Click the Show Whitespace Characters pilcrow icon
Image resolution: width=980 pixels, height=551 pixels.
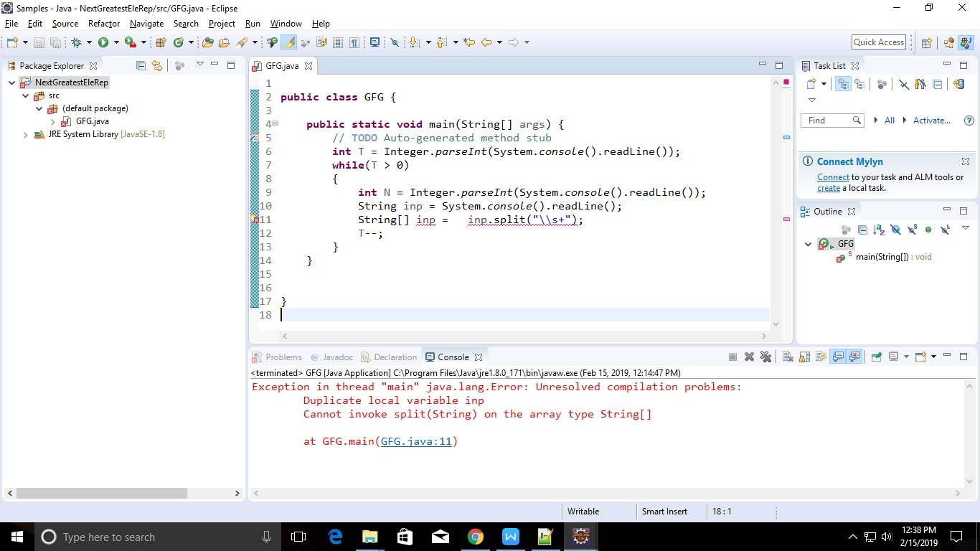(354, 42)
